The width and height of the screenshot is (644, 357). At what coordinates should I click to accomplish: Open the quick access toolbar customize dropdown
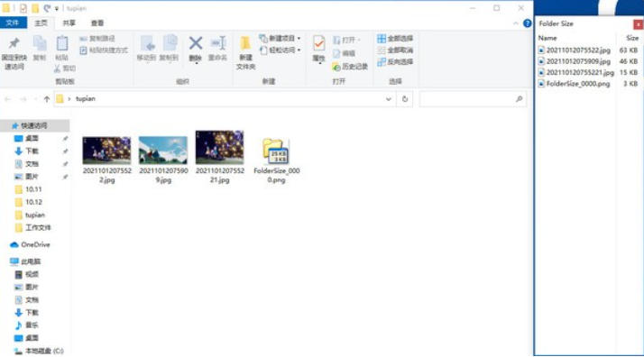[x=57, y=8]
